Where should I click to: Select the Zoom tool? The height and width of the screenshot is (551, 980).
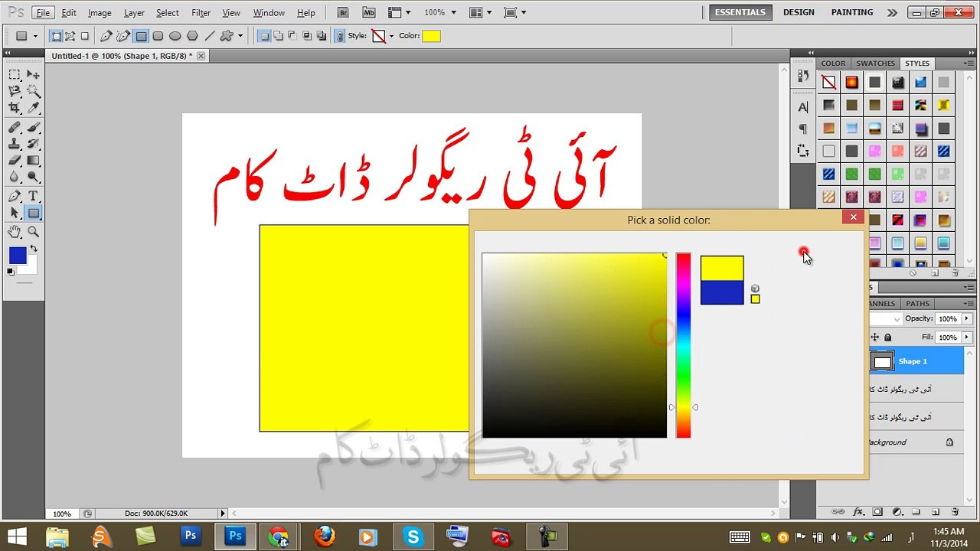[34, 232]
